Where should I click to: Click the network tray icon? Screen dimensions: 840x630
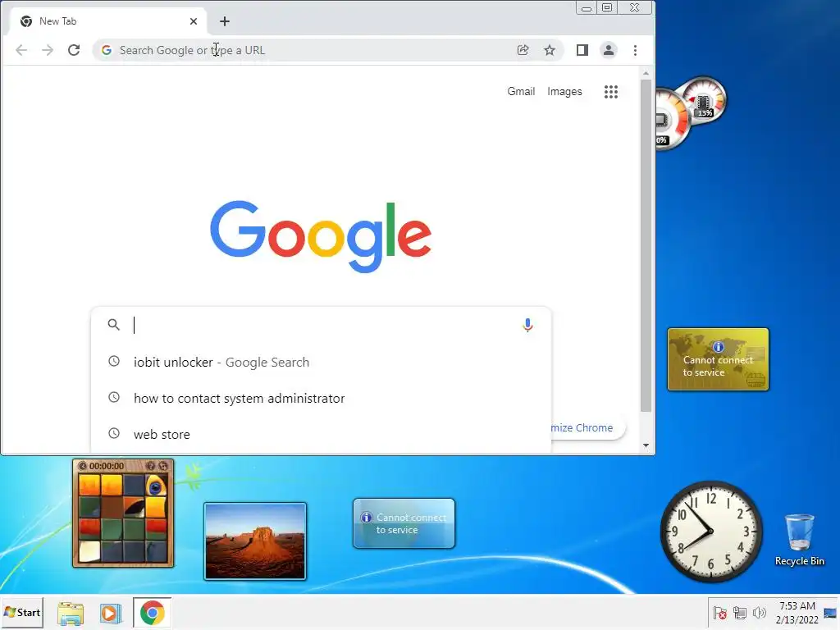[x=740, y=613]
